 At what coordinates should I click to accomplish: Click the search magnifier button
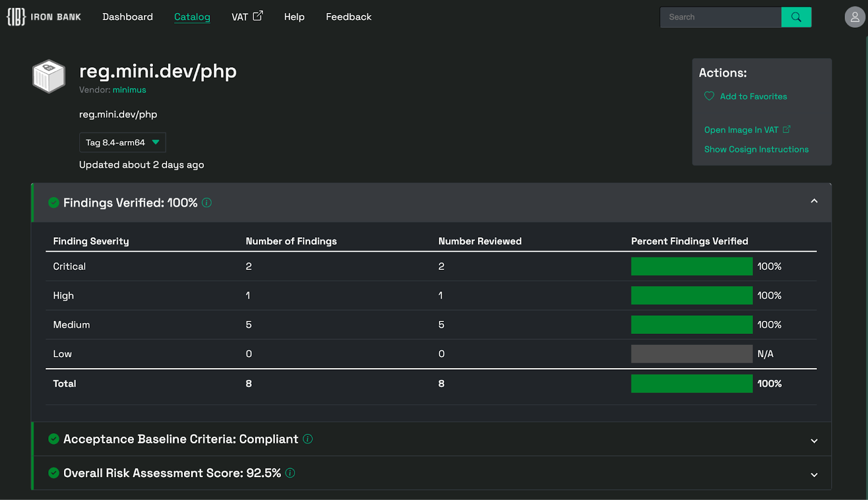point(796,17)
